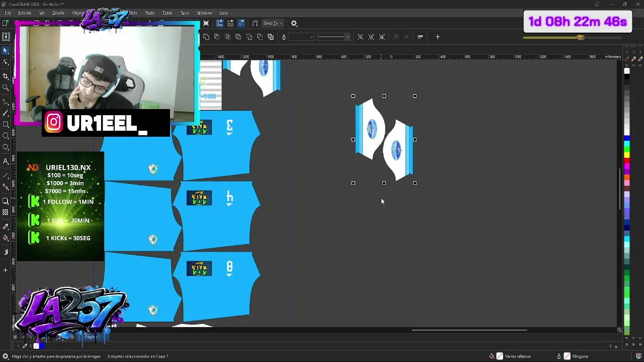Open the Texto menu
Viewport: 644px width, 362px height.
click(x=150, y=13)
